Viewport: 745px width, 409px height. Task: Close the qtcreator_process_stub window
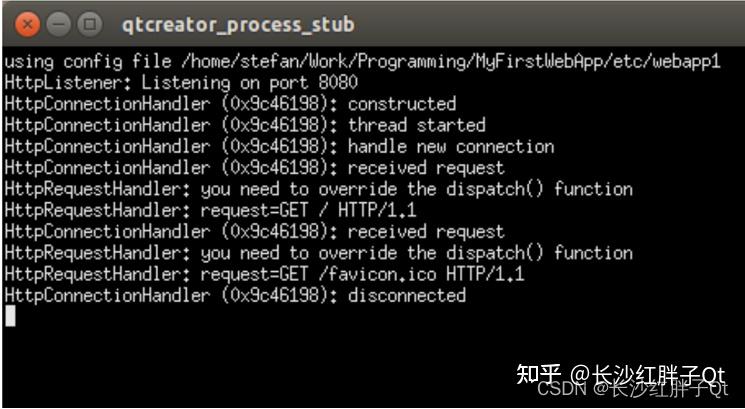28,24
